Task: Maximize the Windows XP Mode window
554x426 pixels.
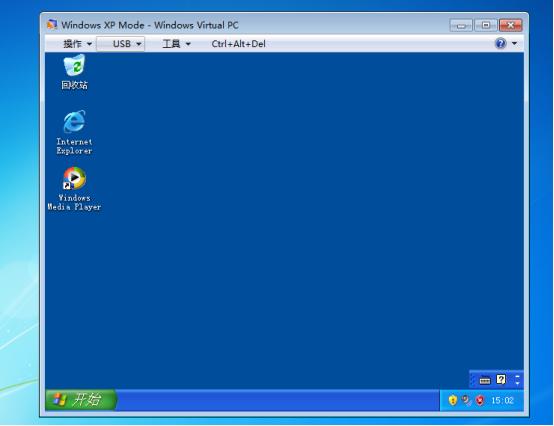Action: 486,25
